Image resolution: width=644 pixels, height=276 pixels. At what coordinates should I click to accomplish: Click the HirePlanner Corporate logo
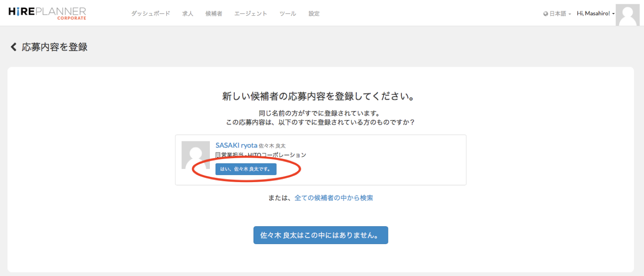click(x=47, y=13)
